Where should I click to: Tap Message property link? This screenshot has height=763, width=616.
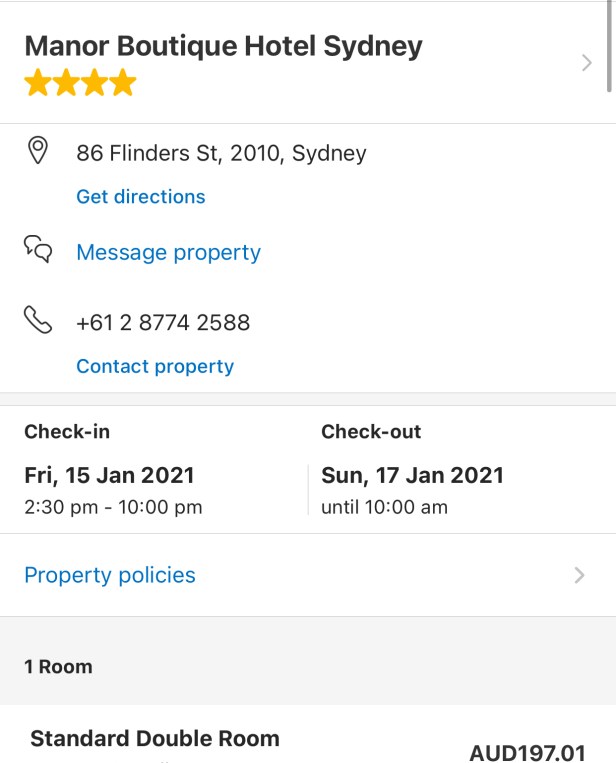pyautogui.click(x=168, y=253)
